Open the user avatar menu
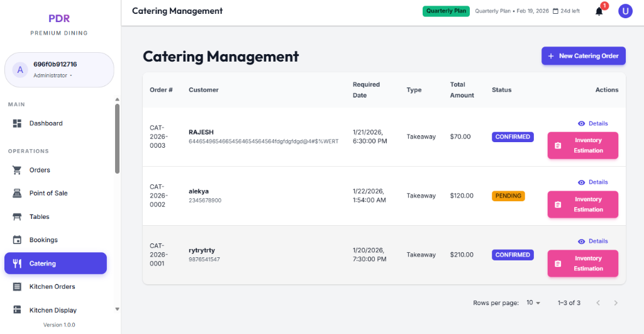This screenshot has width=644, height=334. [x=625, y=11]
